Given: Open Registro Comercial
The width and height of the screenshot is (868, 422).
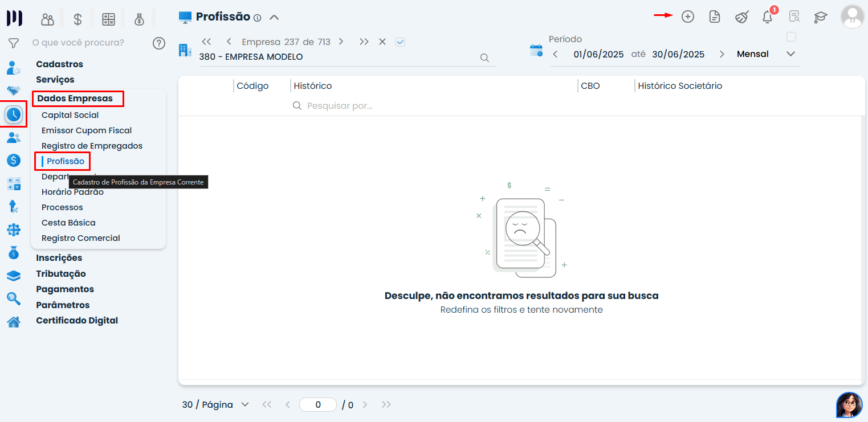Looking at the screenshot, I should (81, 238).
